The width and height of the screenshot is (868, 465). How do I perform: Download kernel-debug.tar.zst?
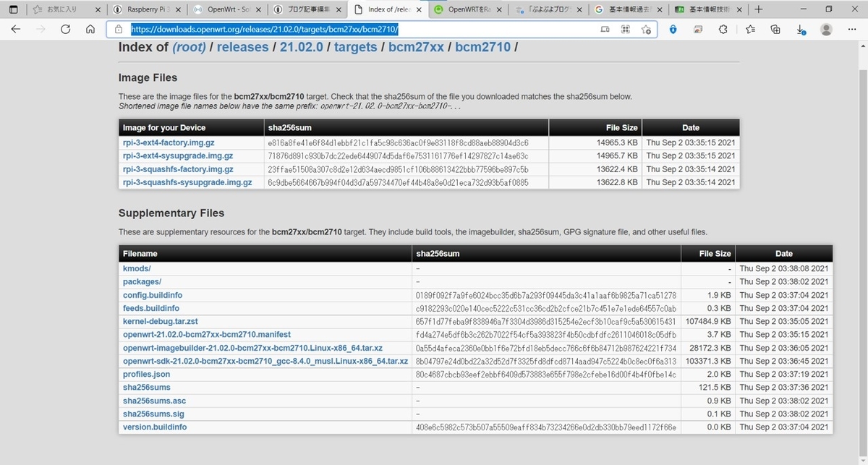[161, 321]
